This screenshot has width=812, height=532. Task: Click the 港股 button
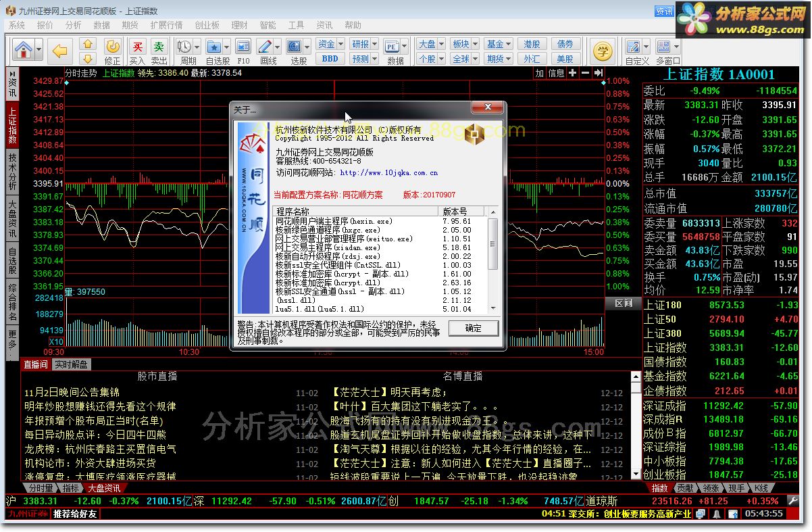(532, 44)
